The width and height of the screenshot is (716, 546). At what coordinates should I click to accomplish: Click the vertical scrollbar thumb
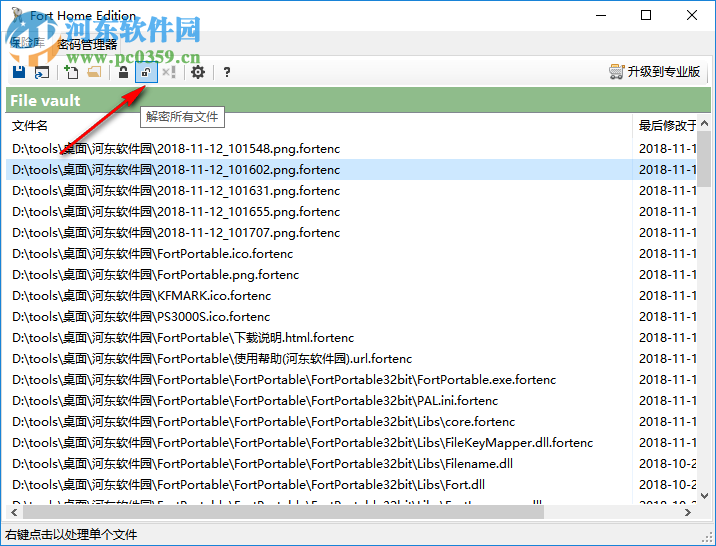pyautogui.click(x=704, y=159)
